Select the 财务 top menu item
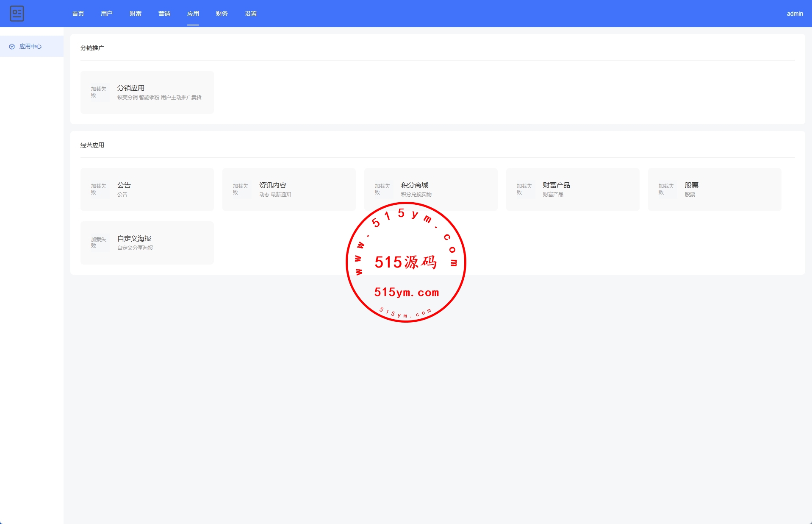This screenshot has height=524, width=812. (x=222, y=14)
